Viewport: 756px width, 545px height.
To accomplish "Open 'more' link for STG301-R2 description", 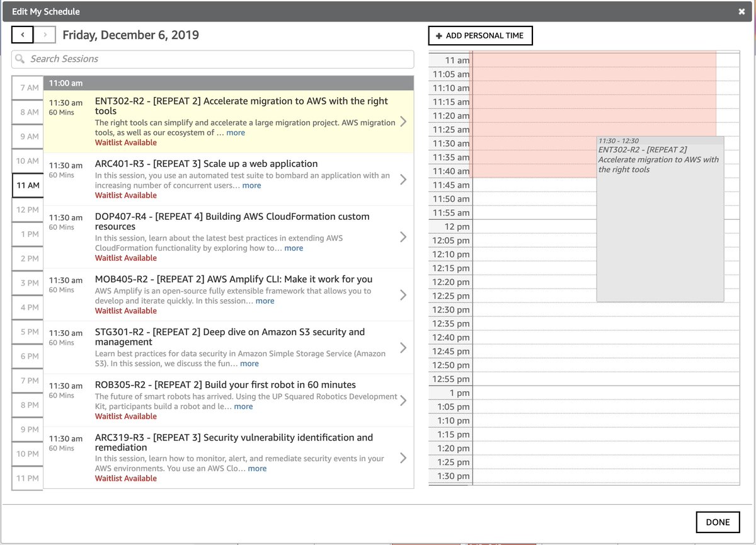I will (249, 364).
